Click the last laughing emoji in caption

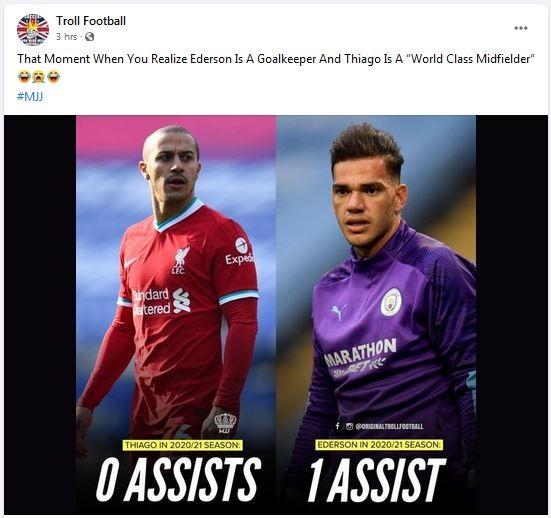pos(53,77)
